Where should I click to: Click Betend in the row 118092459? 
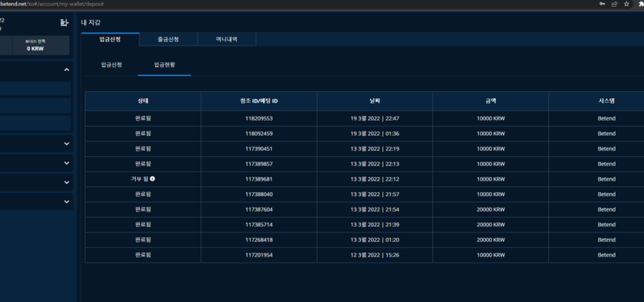tap(607, 134)
